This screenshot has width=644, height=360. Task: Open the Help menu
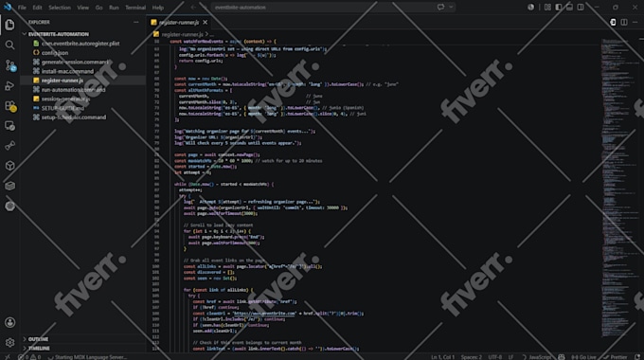pos(158,8)
